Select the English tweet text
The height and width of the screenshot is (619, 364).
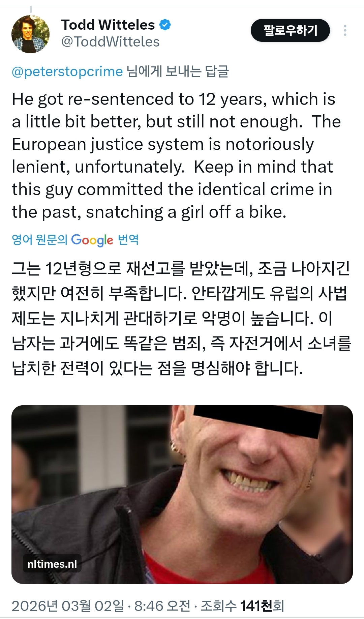pos(176,155)
